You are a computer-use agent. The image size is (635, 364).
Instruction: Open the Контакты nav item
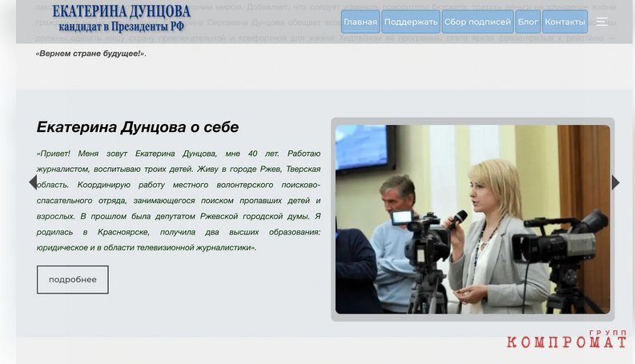pyautogui.click(x=565, y=22)
